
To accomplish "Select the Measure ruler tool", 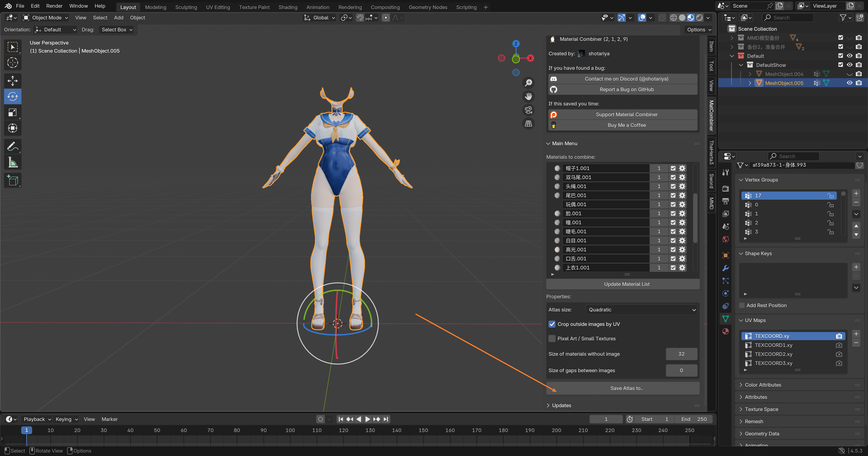I will pyautogui.click(x=12, y=163).
